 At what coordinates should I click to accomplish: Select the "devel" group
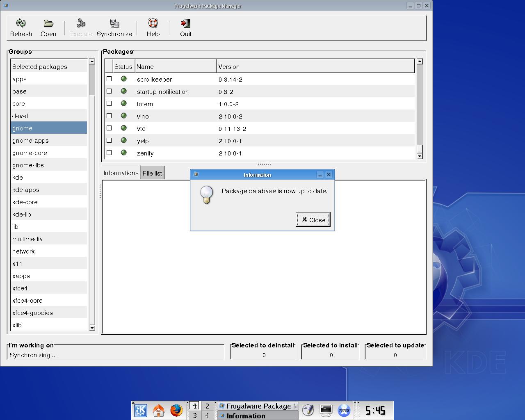pos(49,116)
